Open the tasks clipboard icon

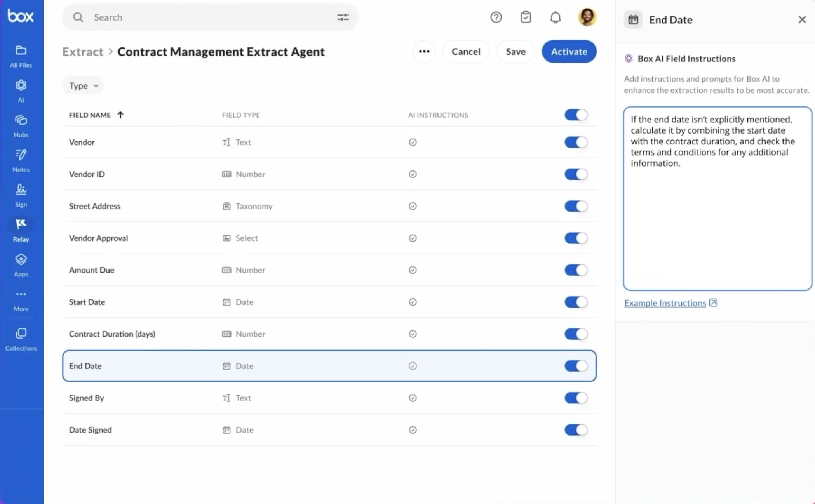pos(526,17)
